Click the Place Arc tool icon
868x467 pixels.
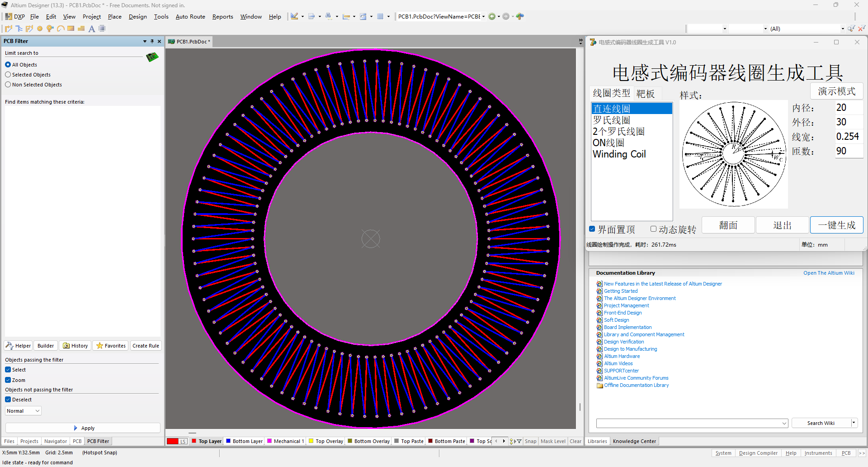pos(60,29)
